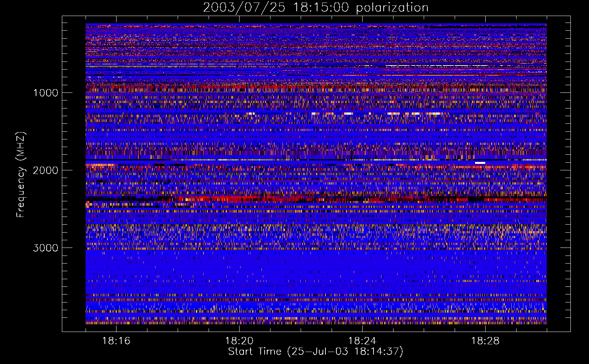
Task: Click the 3000 frequency tick label
Action: (x=46, y=248)
